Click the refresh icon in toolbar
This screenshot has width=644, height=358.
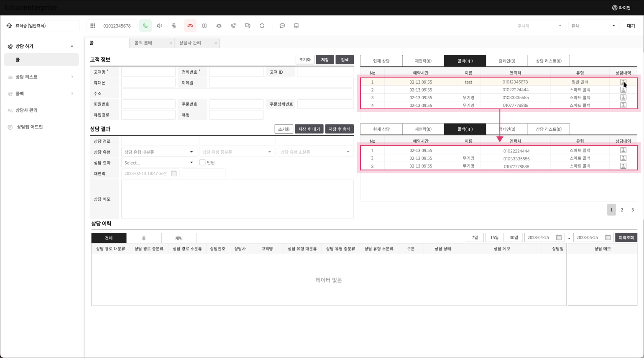(x=262, y=26)
